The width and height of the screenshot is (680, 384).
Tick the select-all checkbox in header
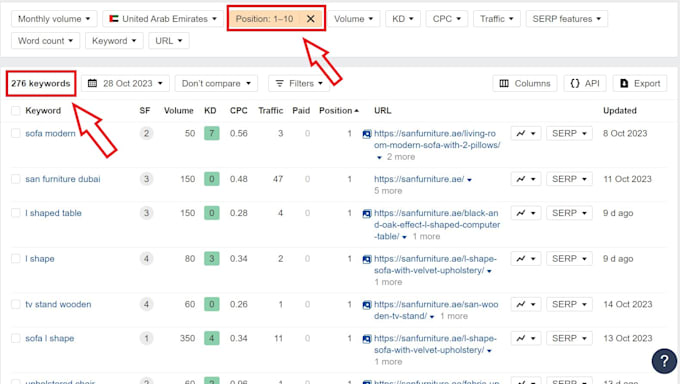coord(16,111)
